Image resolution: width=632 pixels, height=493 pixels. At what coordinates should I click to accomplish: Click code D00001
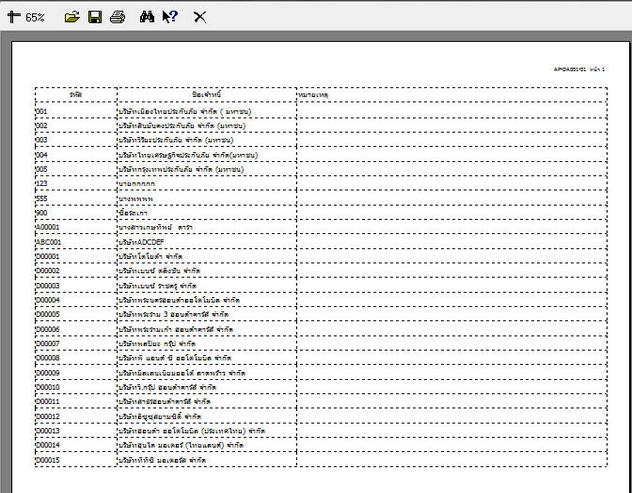click(48, 257)
